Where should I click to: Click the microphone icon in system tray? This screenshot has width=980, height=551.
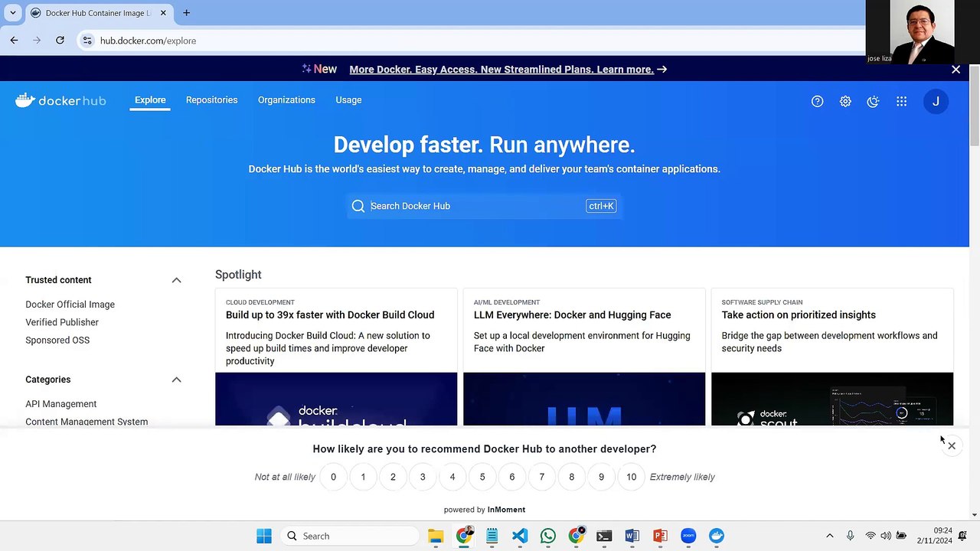850,536
